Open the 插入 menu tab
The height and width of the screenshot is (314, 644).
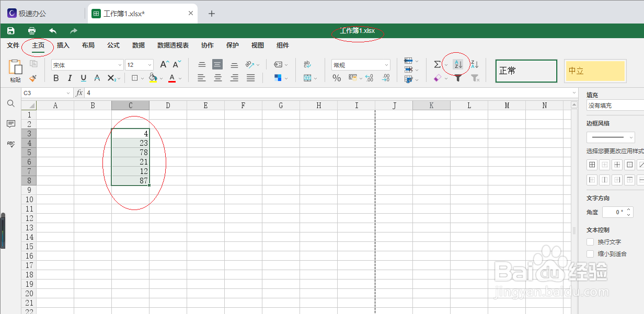pos(63,45)
